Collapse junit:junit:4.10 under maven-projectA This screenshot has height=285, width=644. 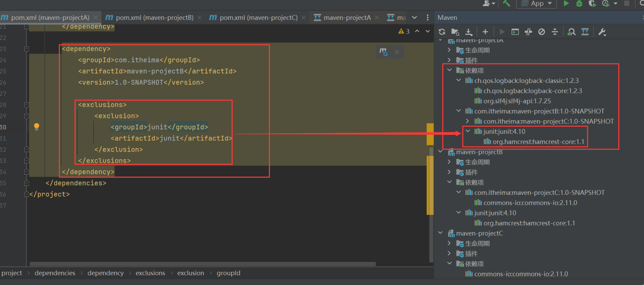coord(468,131)
